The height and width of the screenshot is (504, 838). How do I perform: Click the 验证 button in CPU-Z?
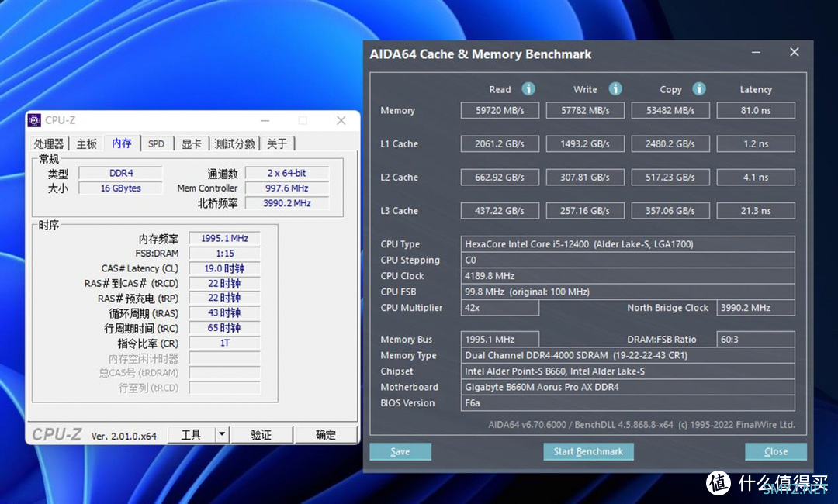pos(261,435)
